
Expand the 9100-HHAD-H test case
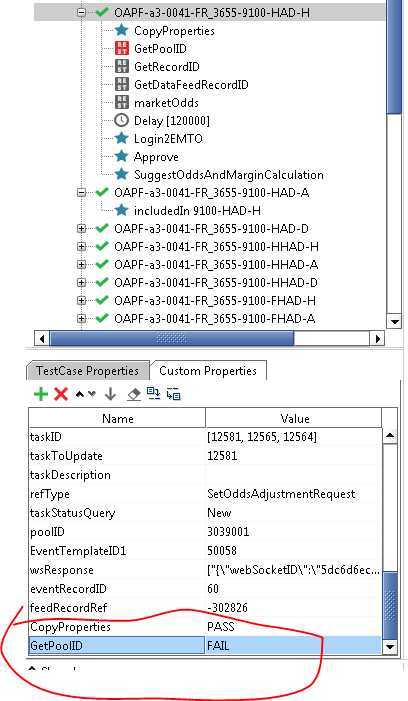click(81, 246)
